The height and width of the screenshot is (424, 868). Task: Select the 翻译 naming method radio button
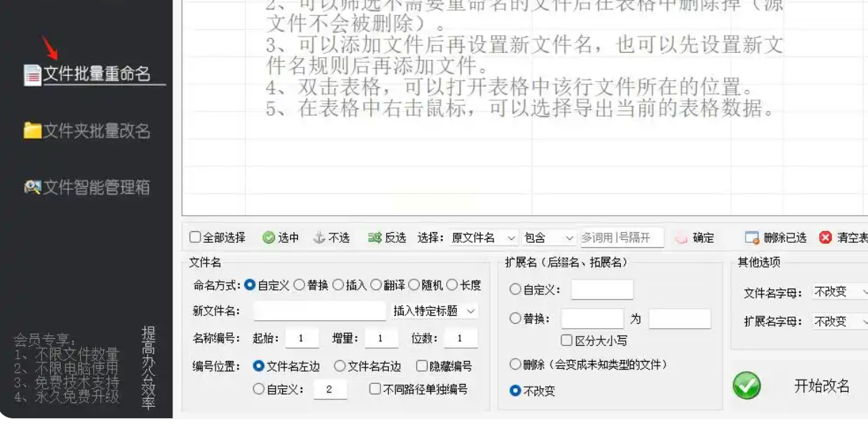click(x=375, y=285)
